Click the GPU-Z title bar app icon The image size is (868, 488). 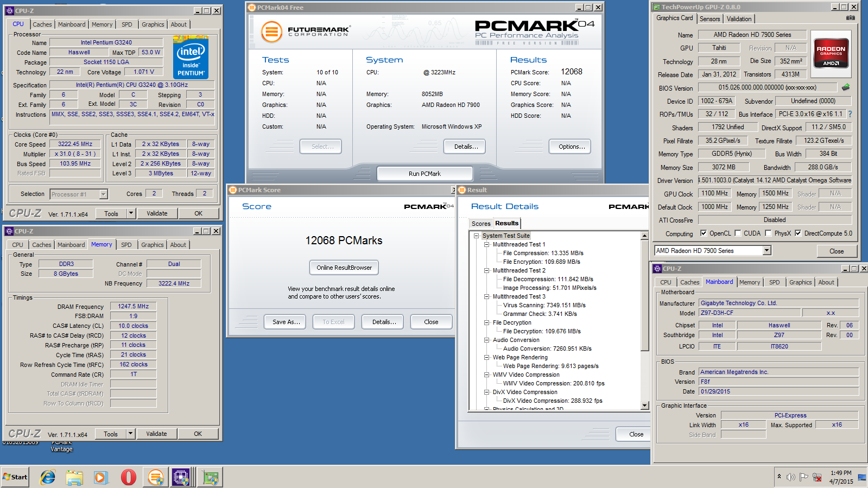tap(656, 7)
